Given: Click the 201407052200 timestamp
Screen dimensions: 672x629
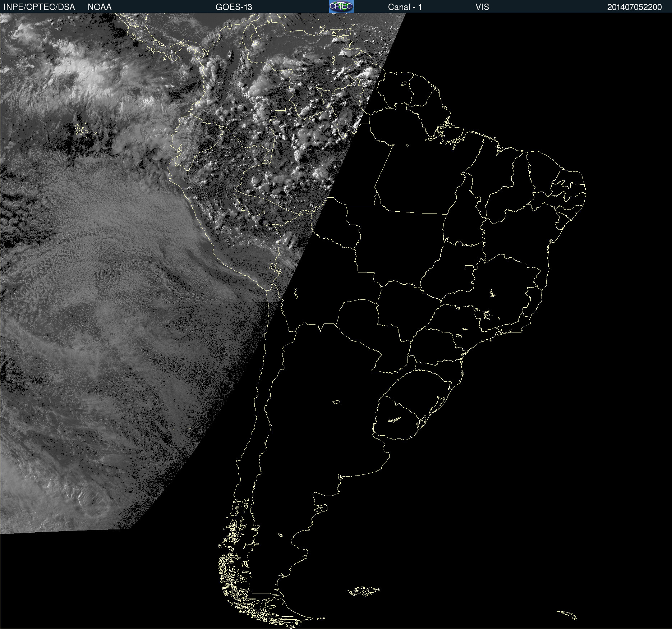Looking at the screenshot, I should coord(635,7).
